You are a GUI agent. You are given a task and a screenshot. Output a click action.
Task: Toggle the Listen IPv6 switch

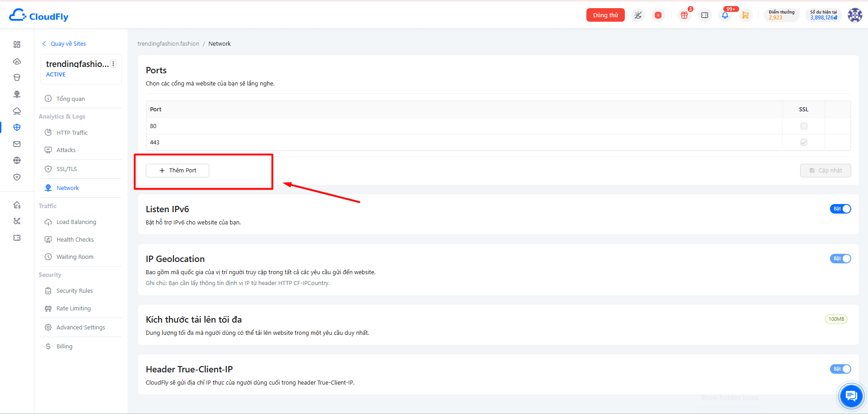[840, 209]
